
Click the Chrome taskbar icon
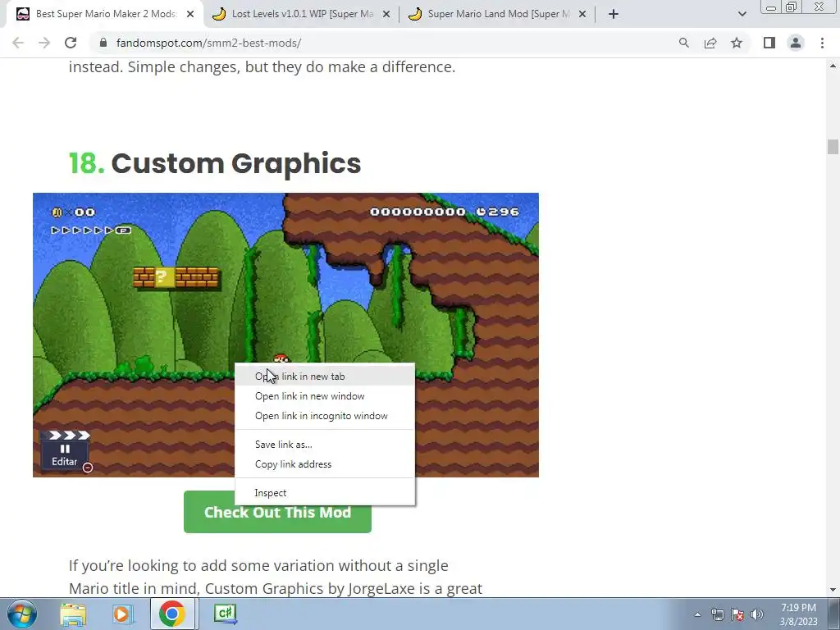[172, 614]
